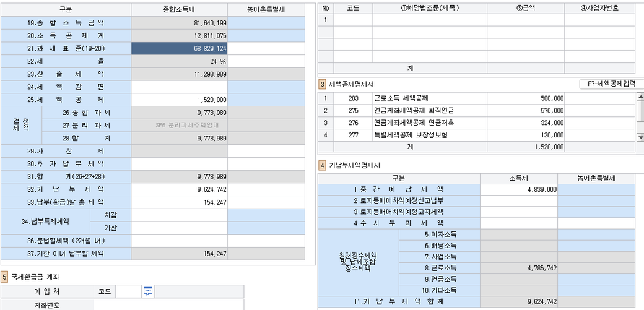644x310 pixels.
Task: Select the highlighted 과세표준 68,829,124 cell
Action: click(179, 48)
